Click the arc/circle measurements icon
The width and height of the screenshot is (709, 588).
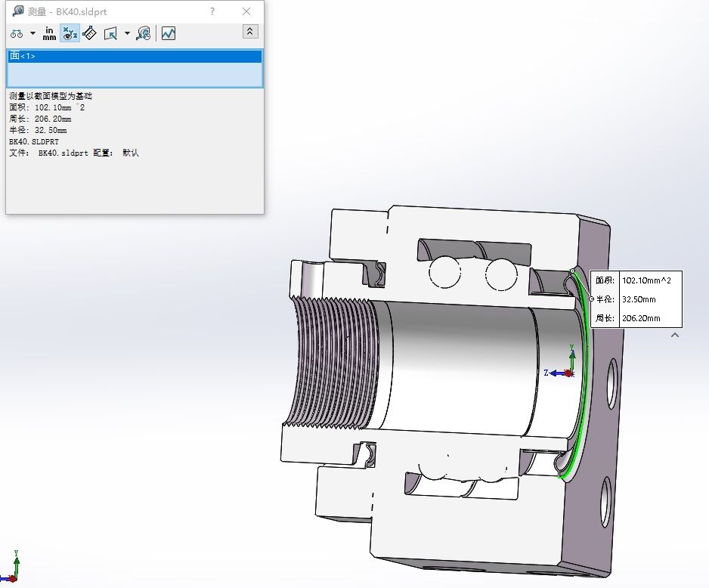17,33
